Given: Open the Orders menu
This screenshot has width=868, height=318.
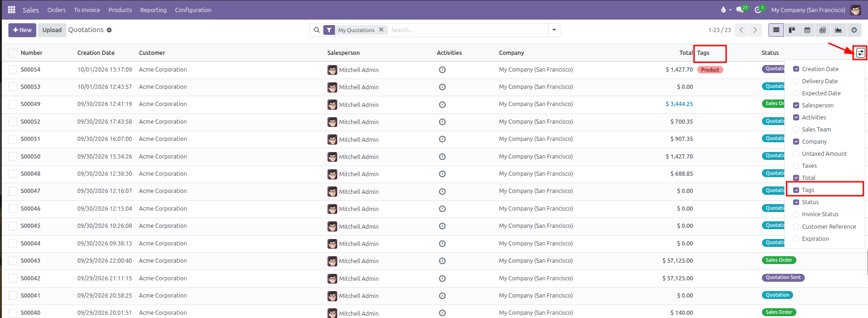Looking at the screenshot, I should 57,10.
